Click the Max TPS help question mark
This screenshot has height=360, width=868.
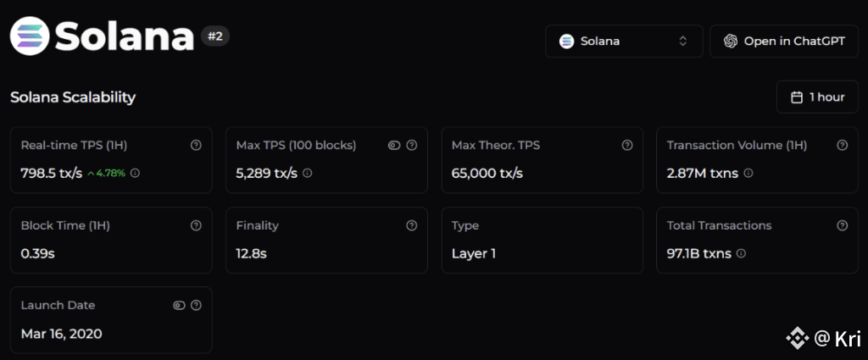[412, 146]
